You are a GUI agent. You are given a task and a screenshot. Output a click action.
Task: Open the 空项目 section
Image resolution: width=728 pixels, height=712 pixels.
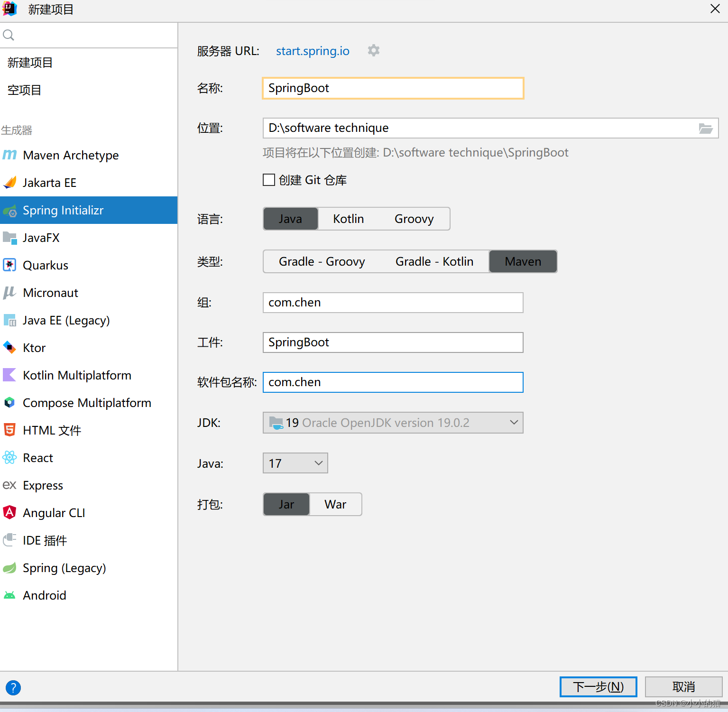pos(24,90)
